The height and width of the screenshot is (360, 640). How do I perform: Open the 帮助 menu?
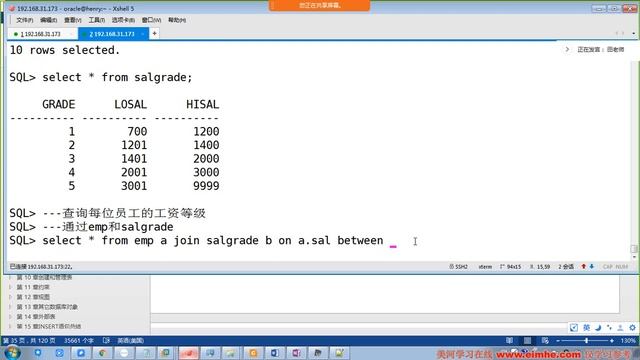coord(177,20)
